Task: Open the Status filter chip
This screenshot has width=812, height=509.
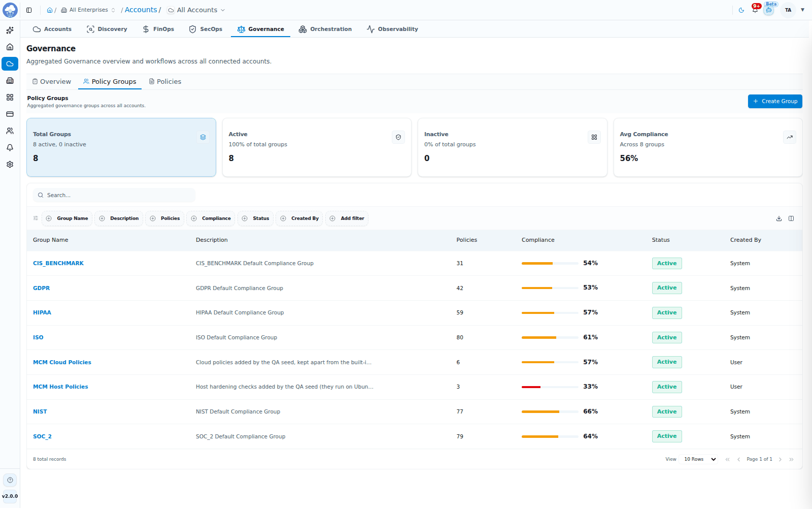Action: tap(256, 218)
